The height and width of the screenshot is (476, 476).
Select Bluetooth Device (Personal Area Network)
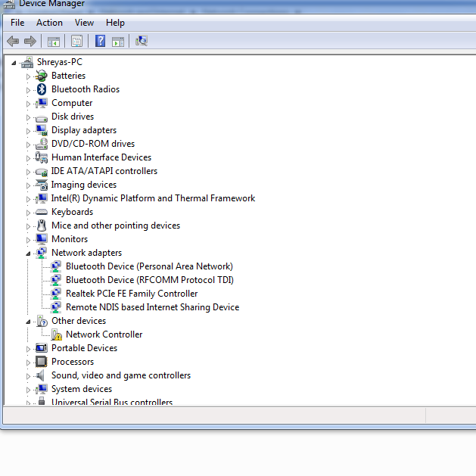click(x=149, y=266)
